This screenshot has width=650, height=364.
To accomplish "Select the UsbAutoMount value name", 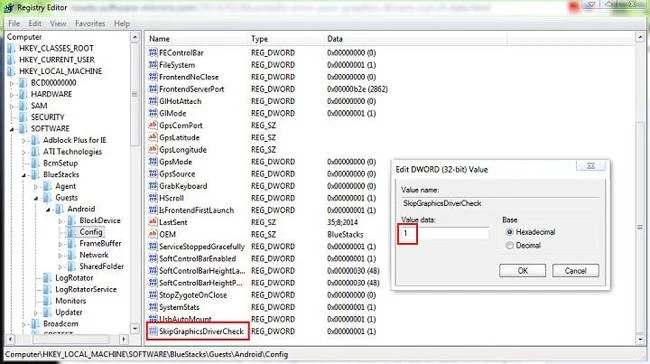I will pos(185,319).
